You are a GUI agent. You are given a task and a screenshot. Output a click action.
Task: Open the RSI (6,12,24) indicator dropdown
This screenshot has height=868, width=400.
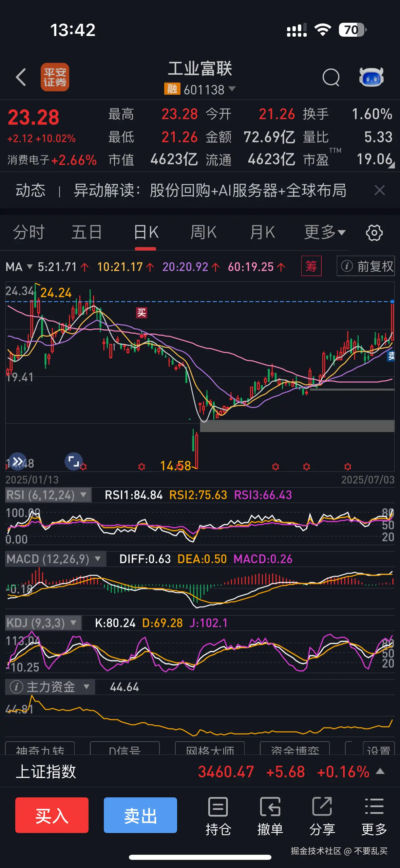point(48,495)
